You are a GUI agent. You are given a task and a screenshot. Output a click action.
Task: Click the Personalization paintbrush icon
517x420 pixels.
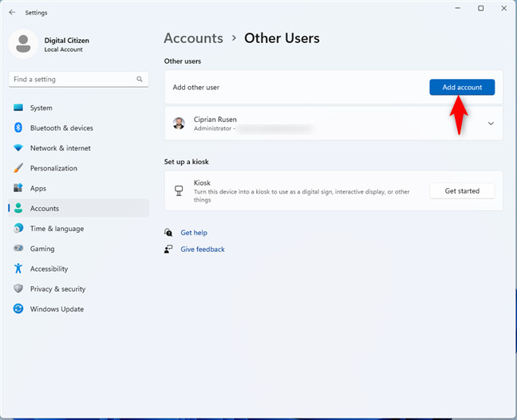(x=18, y=168)
